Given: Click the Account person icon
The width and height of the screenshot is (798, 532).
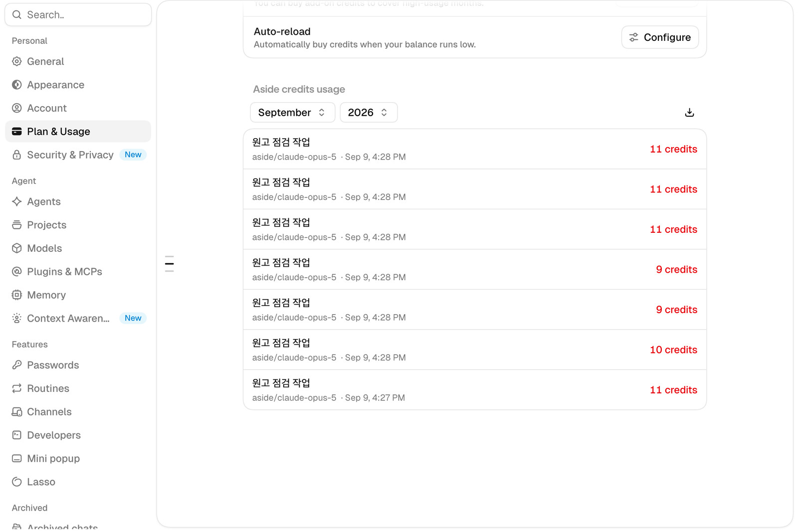Looking at the screenshot, I should (x=17, y=108).
